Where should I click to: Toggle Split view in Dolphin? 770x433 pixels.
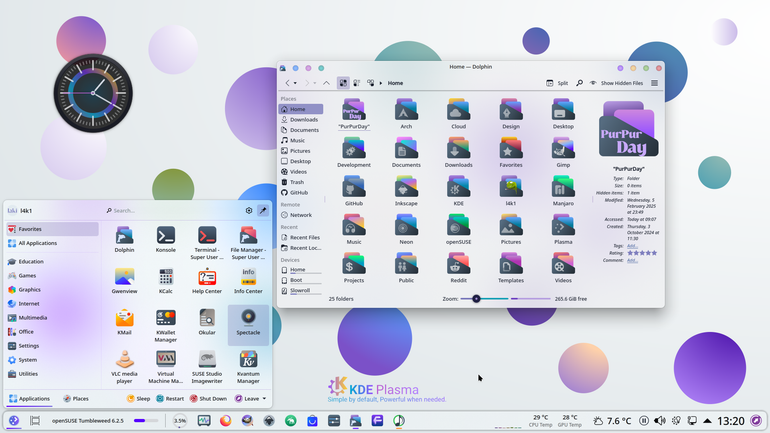[x=557, y=83]
